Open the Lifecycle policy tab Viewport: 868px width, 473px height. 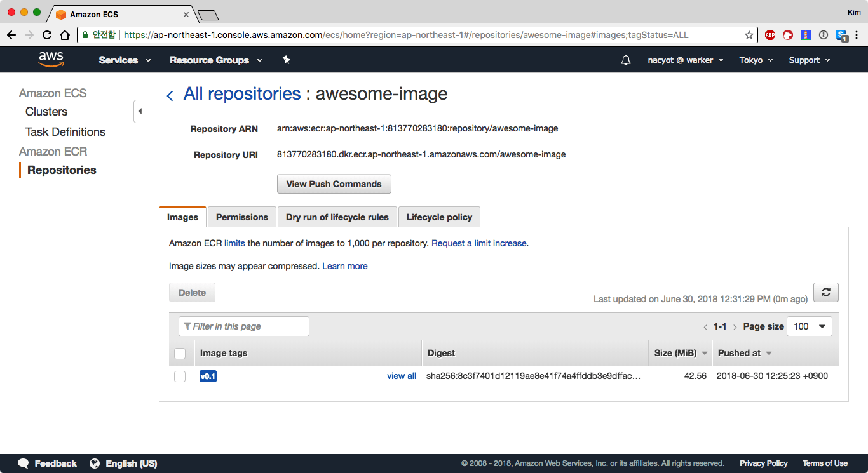(439, 217)
